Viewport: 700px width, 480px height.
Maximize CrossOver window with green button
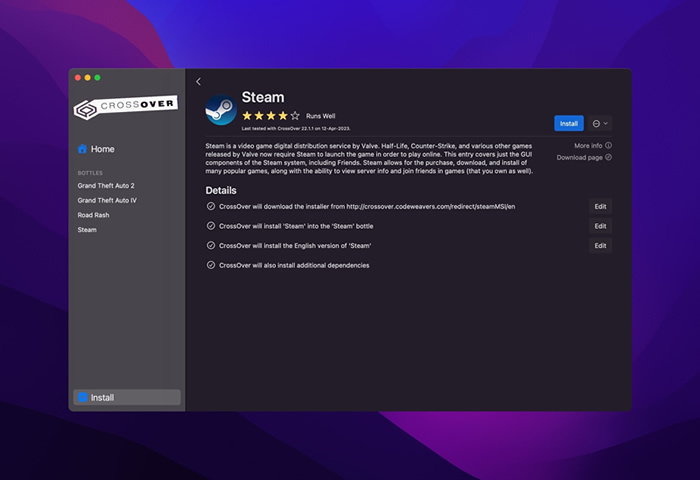(97, 78)
